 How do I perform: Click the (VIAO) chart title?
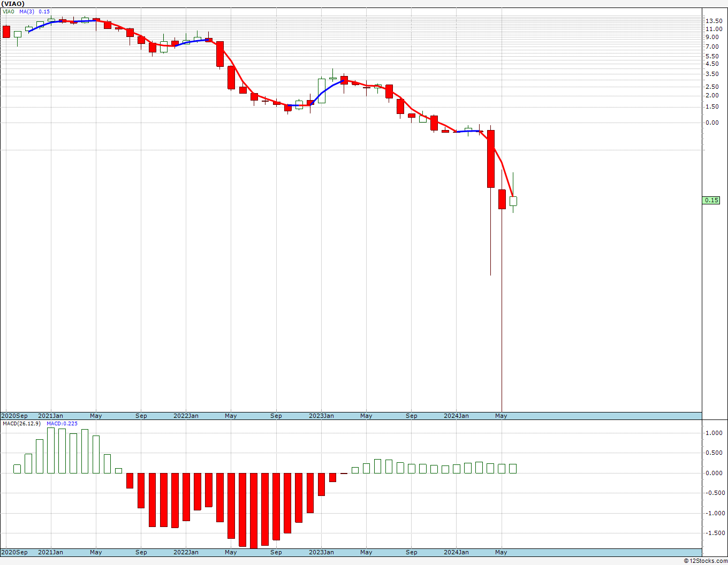coord(13,4)
